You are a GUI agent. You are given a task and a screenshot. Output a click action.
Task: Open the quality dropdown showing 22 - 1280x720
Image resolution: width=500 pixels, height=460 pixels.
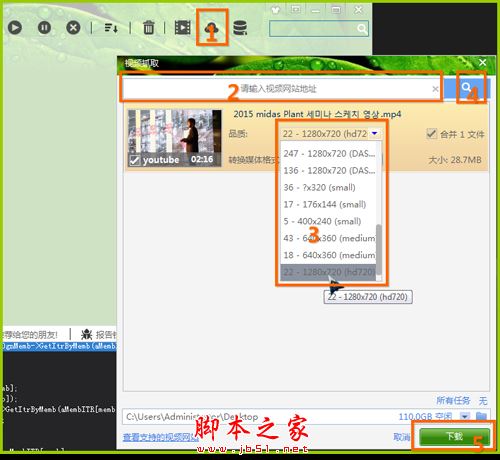pos(331,134)
